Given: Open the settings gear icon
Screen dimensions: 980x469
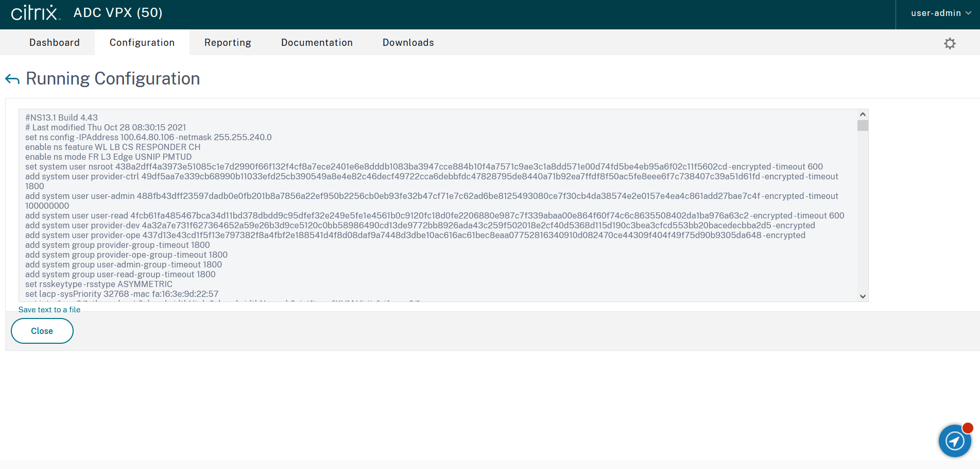Looking at the screenshot, I should pos(950,43).
